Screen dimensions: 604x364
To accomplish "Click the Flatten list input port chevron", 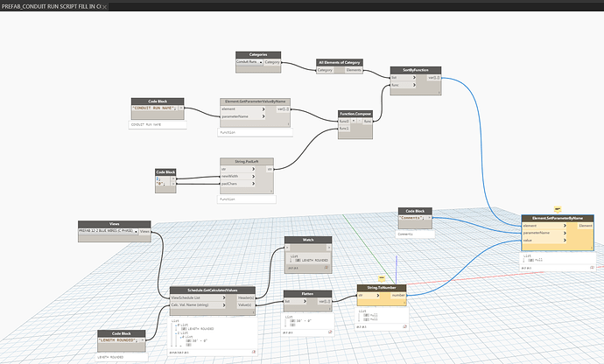I will [x=305, y=301].
